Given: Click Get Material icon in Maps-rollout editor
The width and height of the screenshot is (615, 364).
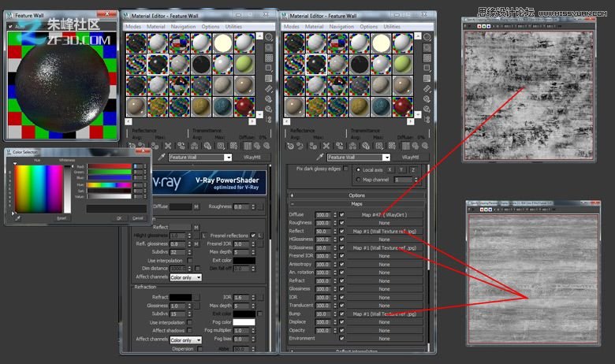Looking at the screenshot, I should [290, 146].
